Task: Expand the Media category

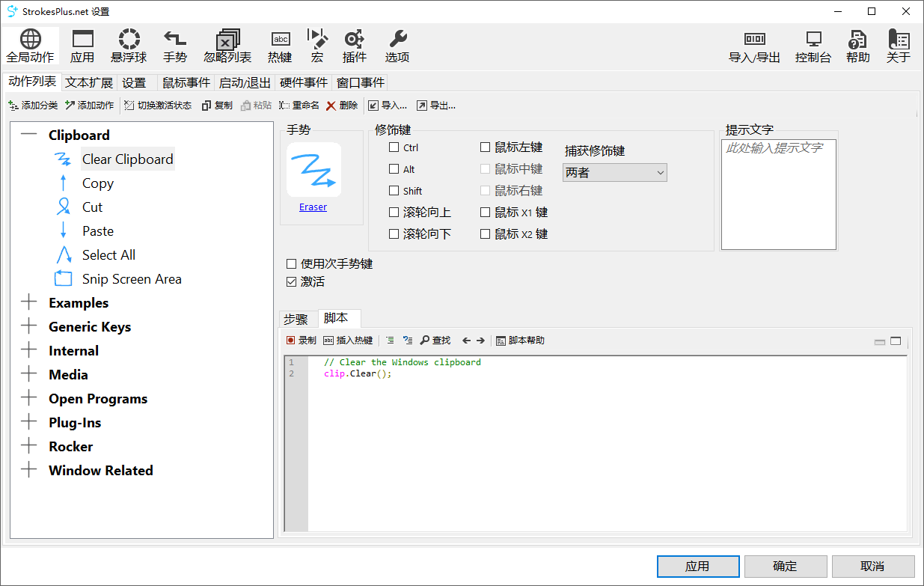Action: (28, 374)
